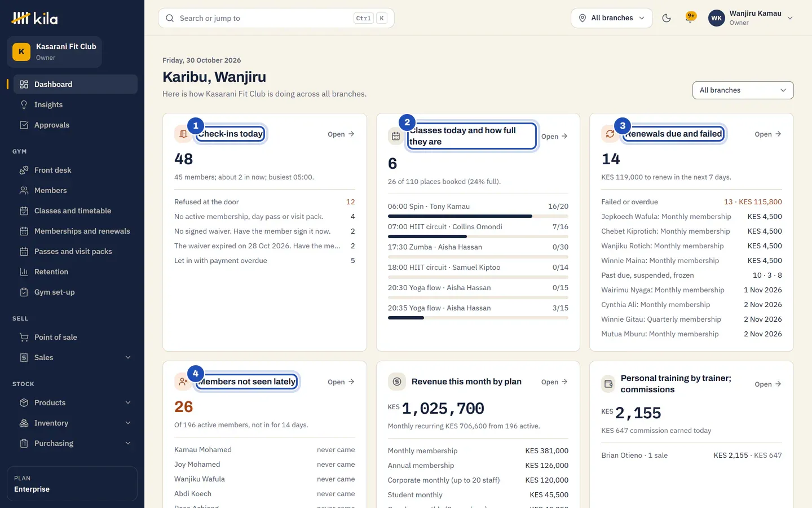The image size is (812, 508).
Task: Expand the Sales submenu chevron
Action: [128, 357]
